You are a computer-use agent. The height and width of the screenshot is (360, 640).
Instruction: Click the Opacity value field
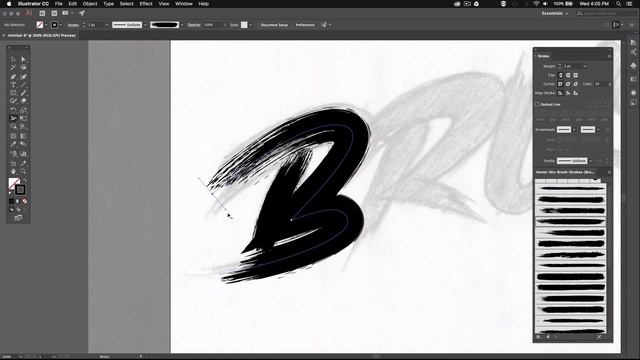pyautogui.click(x=212, y=25)
